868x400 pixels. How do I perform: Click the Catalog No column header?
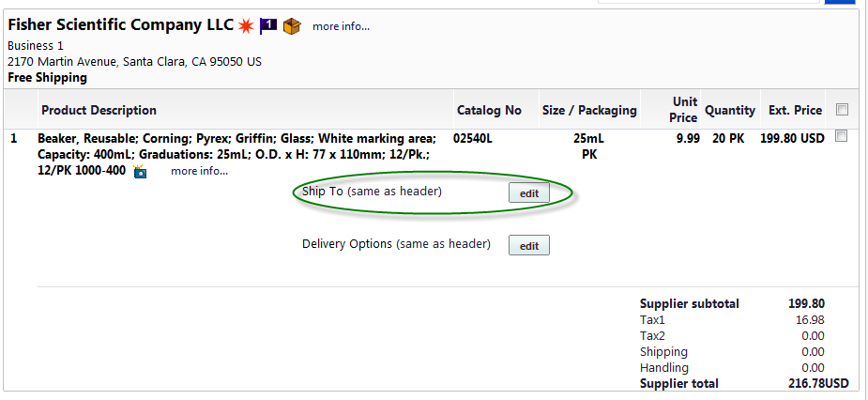[489, 110]
